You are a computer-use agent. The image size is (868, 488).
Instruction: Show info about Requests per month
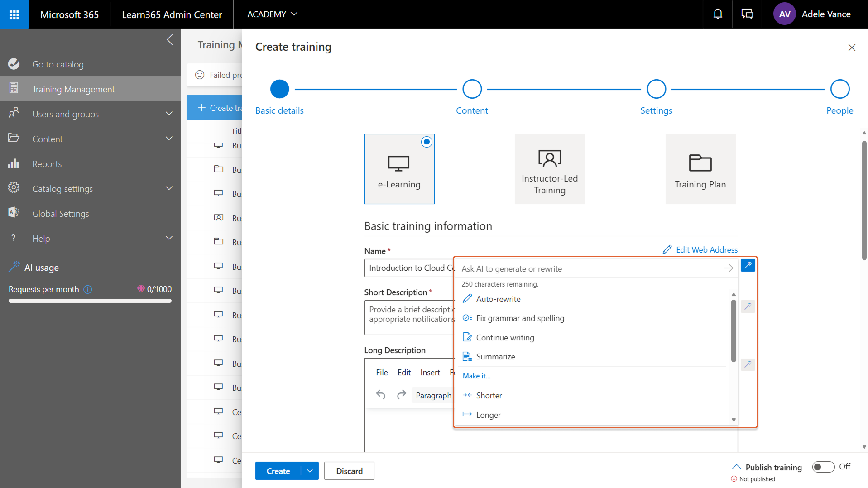[88, 289]
